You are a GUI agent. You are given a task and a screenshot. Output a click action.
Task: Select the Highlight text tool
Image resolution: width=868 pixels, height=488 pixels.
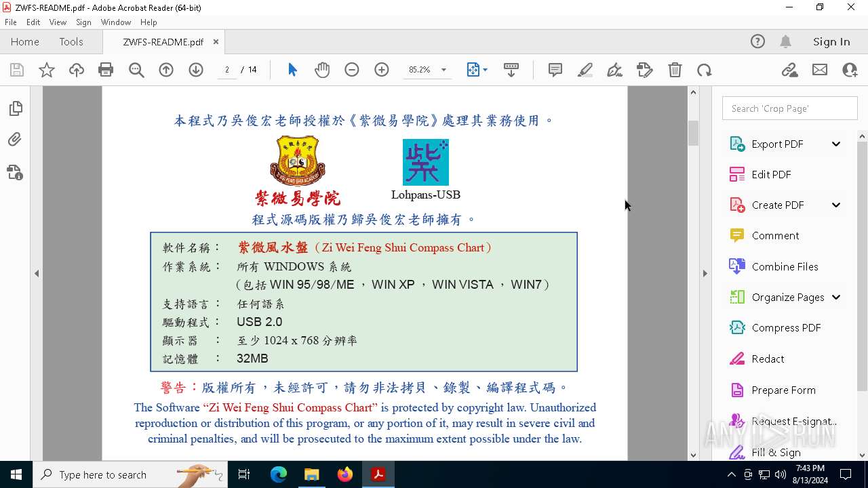(585, 70)
